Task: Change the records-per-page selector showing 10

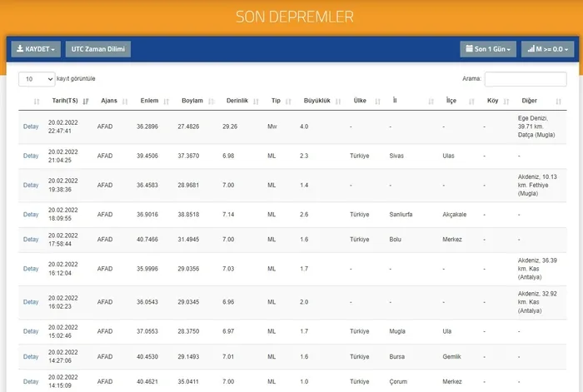Action: point(37,79)
